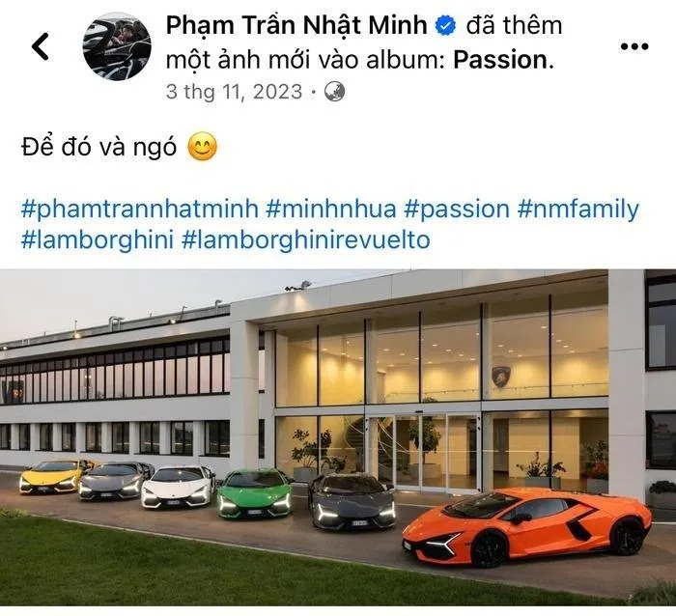Click the blue verified badge
The width and height of the screenshot is (676, 616).
point(448,26)
